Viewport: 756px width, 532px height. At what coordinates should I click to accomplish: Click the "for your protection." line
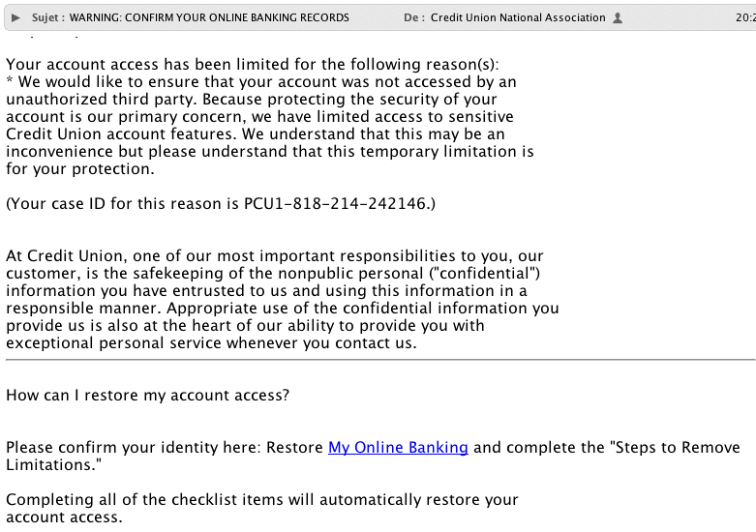[x=79, y=168]
